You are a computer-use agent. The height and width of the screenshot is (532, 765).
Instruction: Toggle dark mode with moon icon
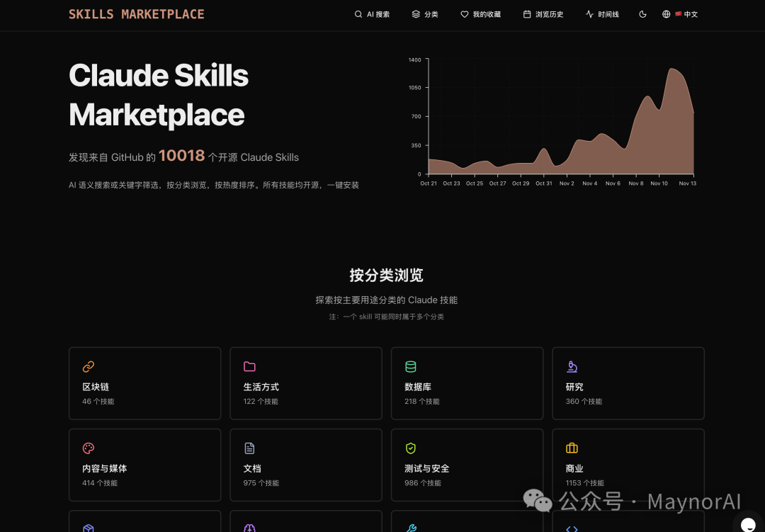[642, 14]
